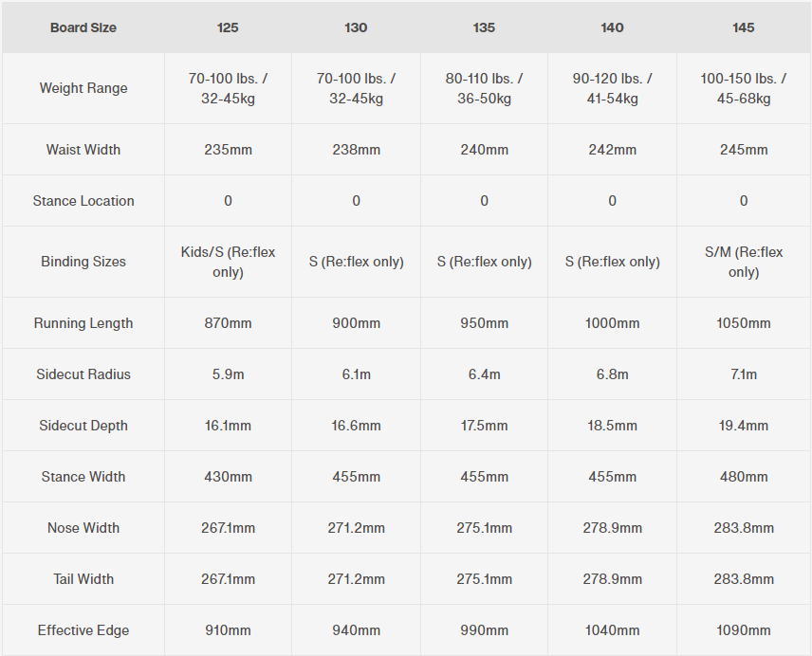Click the Running Length row label
The height and width of the screenshot is (656, 812).
pyautogui.click(x=83, y=323)
